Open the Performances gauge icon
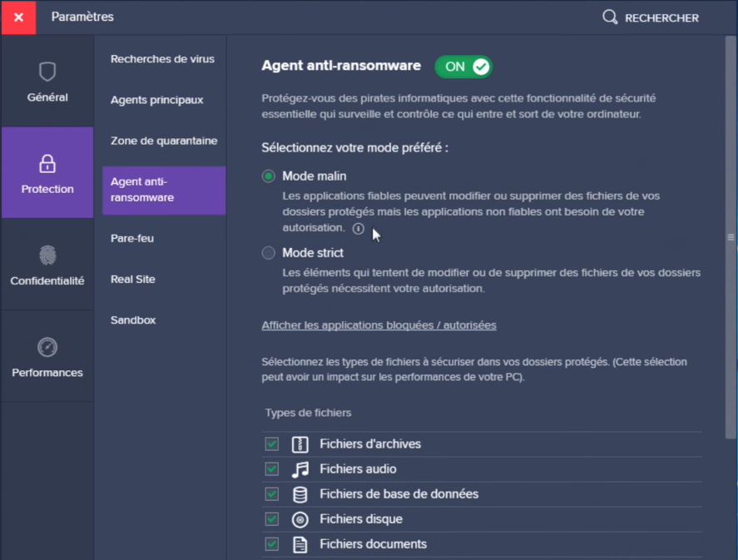The image size is (738, 560). click(x=47, y=347)
